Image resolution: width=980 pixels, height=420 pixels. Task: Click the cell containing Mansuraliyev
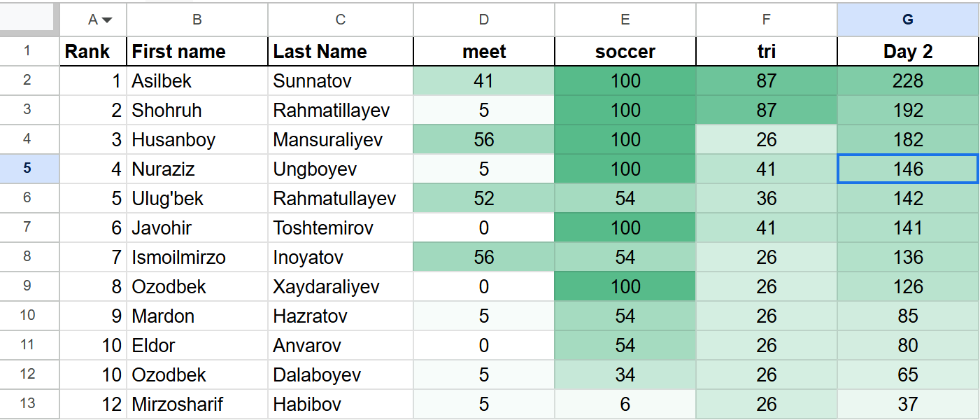pos(341,139)
